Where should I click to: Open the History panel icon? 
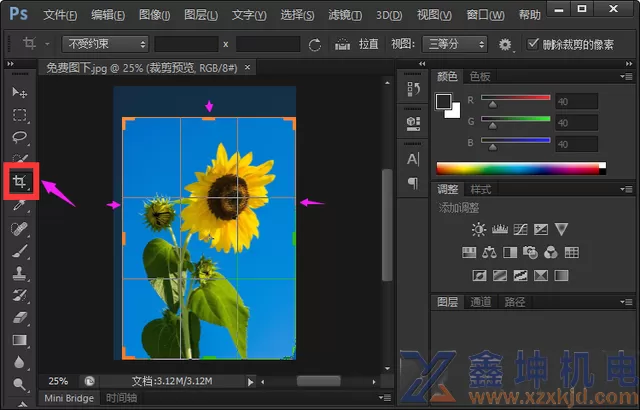click(413, 89)
